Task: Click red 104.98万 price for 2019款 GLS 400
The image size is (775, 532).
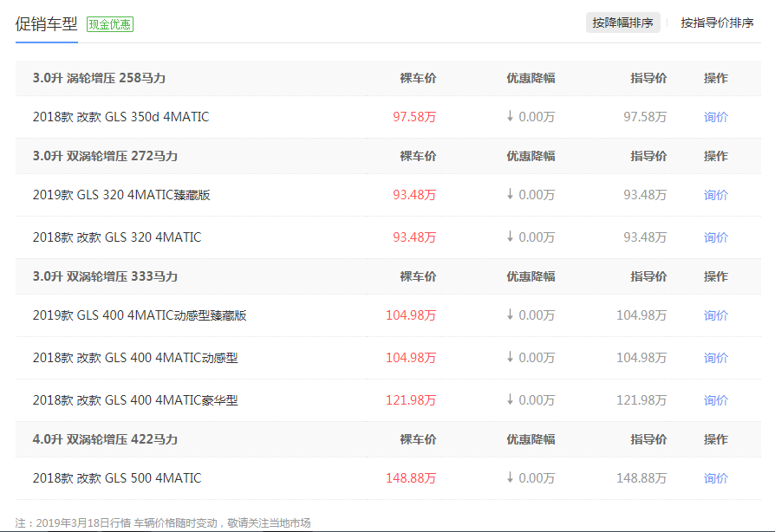Action: pyautogui.click(x=411, y=315)
